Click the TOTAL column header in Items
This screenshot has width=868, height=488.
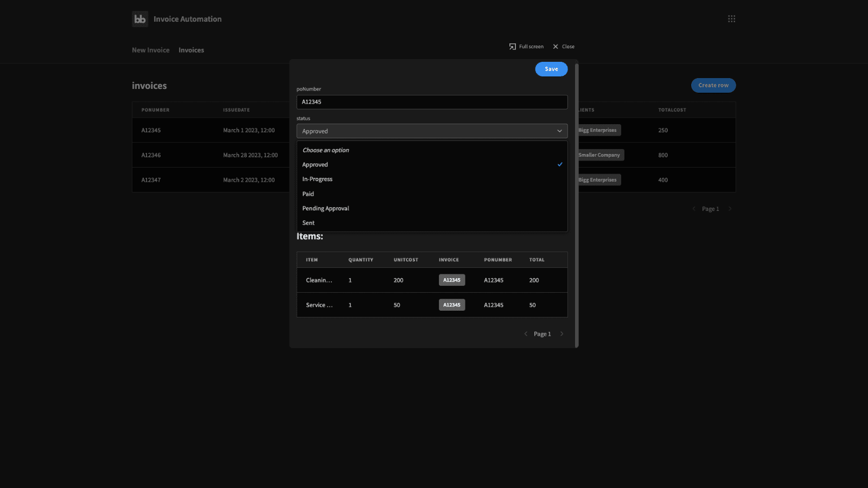(x=537, y=260)
